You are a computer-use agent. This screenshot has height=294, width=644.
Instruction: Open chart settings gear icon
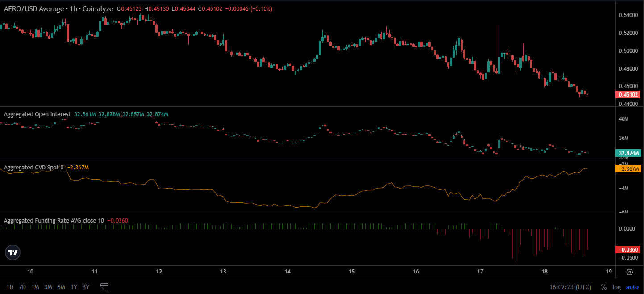pos(629,272)
